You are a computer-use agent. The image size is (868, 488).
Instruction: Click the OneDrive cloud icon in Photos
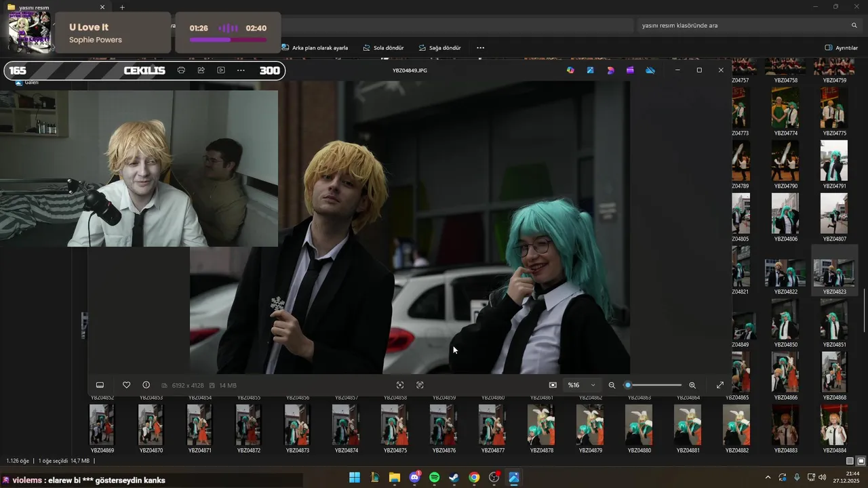[x=650, y=70]
